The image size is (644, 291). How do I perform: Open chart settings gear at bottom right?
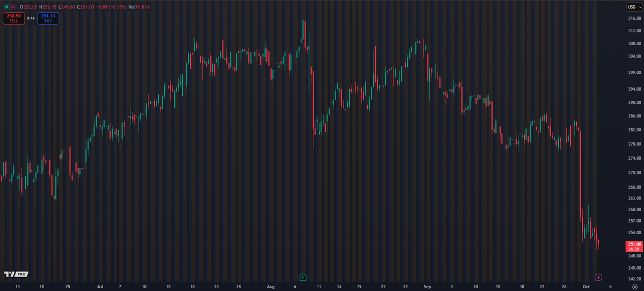634,287
